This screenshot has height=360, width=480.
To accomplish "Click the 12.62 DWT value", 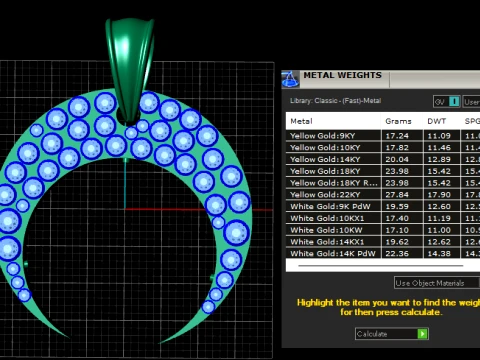I will pos(439,242).
